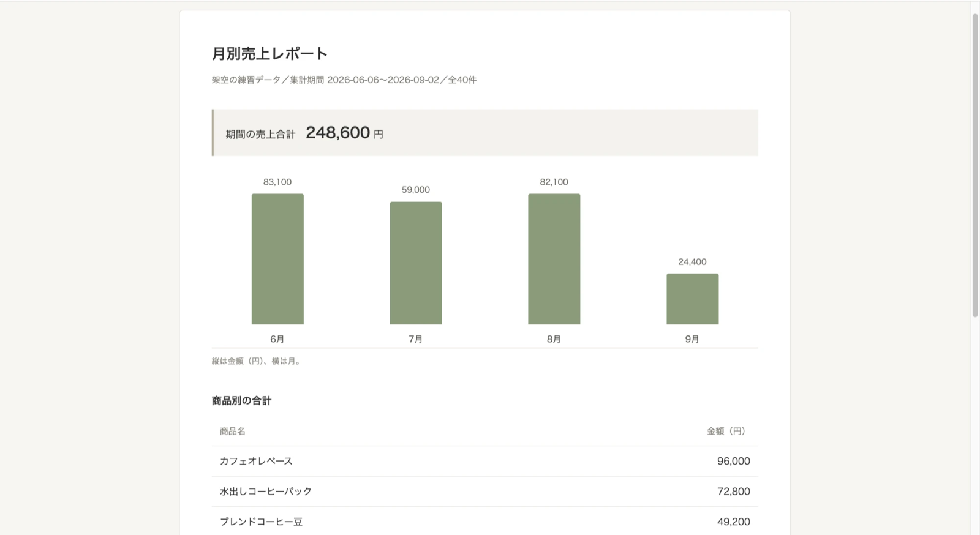Click the axis label 6月
This screenshot has width=980, height=535.
tap(277, 339)
